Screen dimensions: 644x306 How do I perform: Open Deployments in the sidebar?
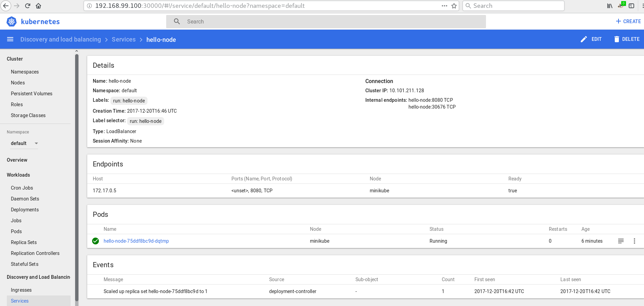pyautogui.click(x=25, y=210)
